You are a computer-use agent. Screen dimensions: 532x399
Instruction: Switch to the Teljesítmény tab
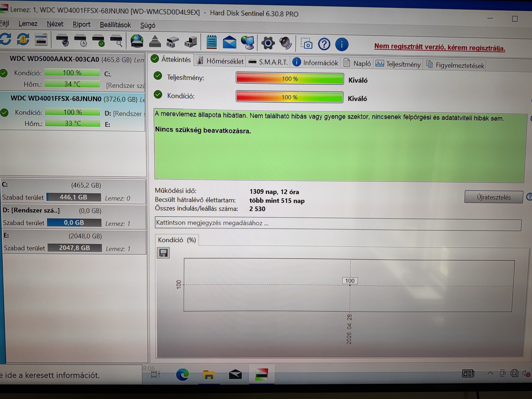[x=398, y=64]
